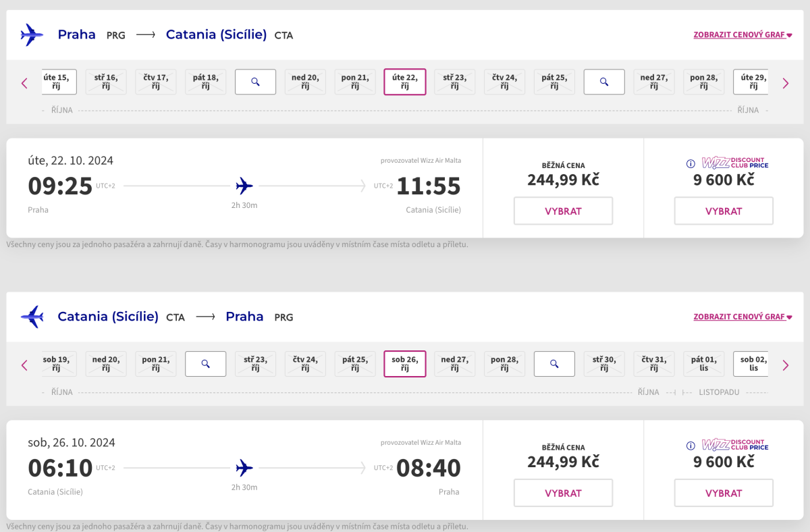Expand price chart for Catania to Praha

[742, 317]
